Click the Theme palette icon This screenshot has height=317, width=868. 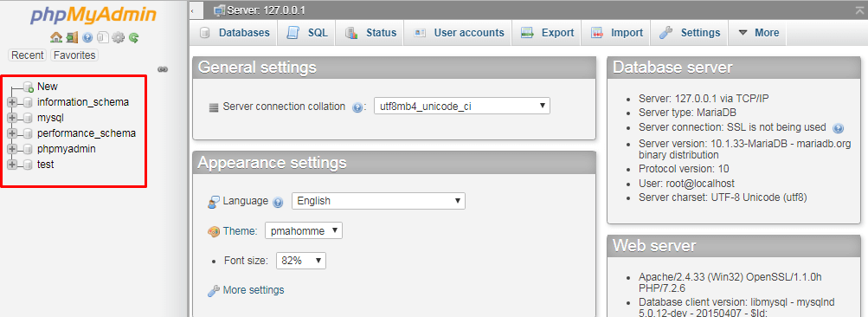(x=214, y=231)
